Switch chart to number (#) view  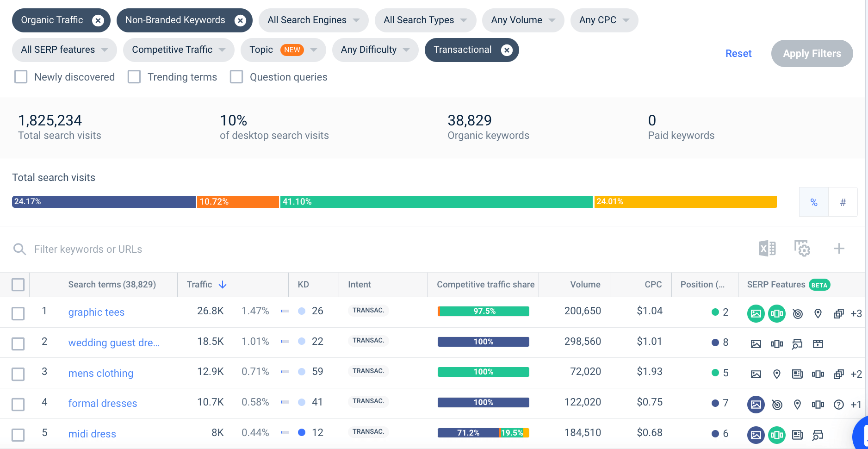coord(843,202)
